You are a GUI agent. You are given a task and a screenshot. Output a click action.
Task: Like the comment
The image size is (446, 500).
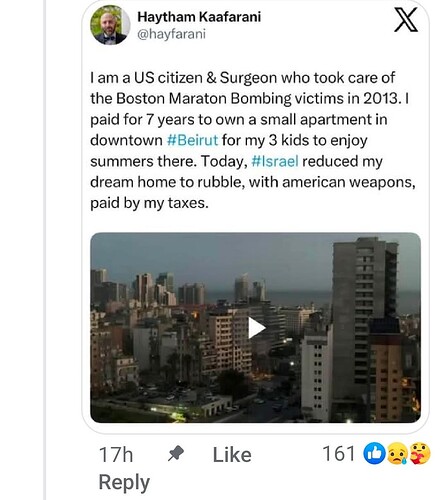click(232, 455)
